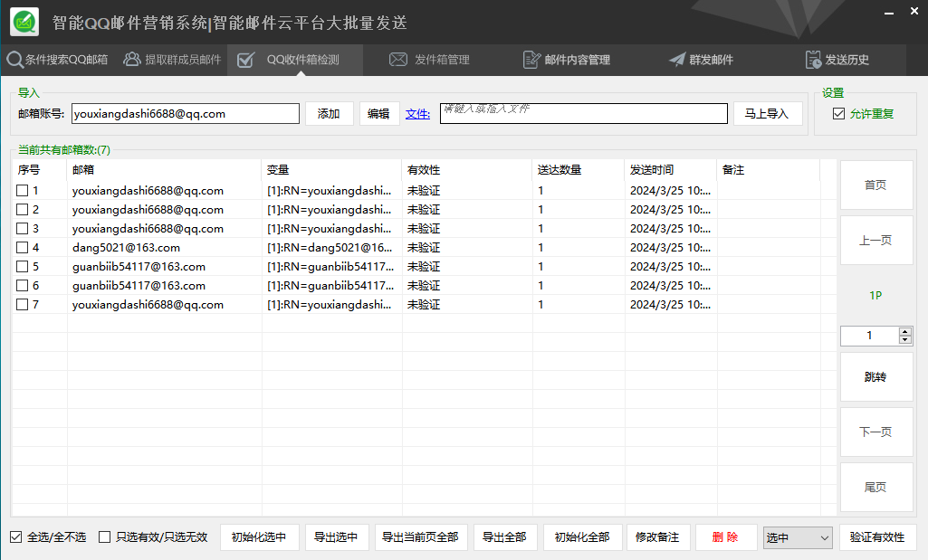
Task: Enable the 只选有效/只选无效 checkbox
Action: (105, 537)
